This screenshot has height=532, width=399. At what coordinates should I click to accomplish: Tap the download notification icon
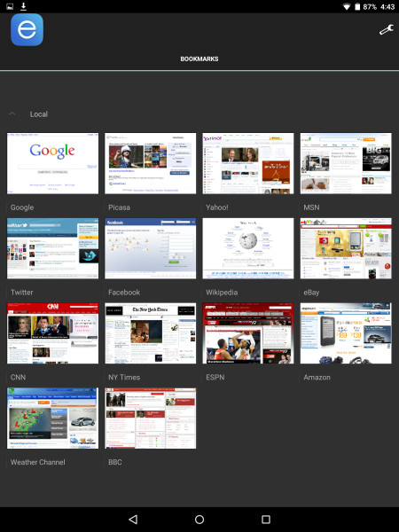tap(23, 6)
